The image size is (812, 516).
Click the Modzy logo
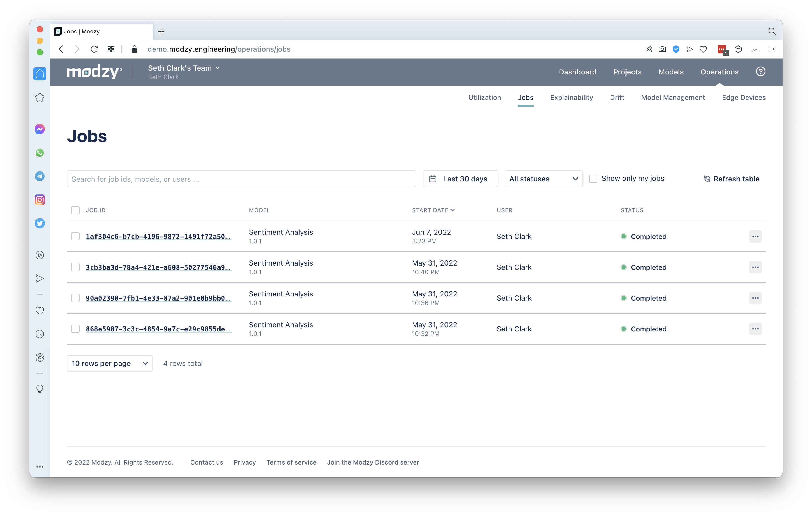point(94,71)
